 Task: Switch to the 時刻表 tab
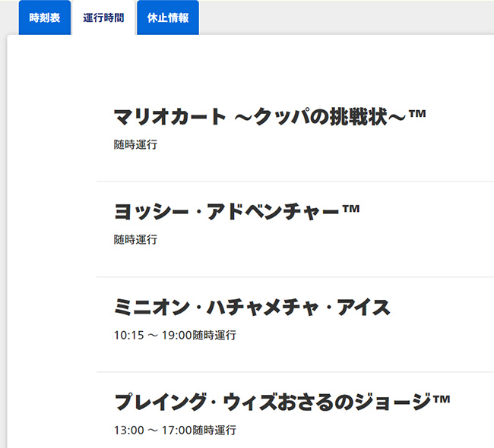coord(44,17)
